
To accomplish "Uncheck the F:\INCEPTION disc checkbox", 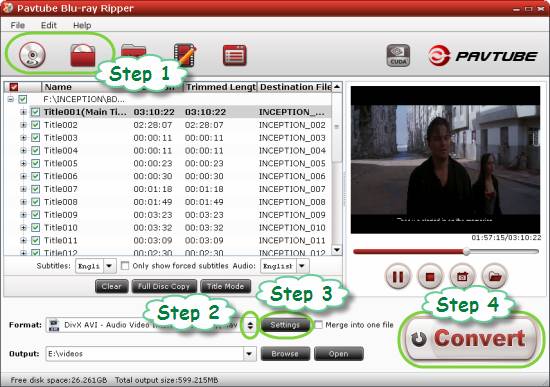I will tap(23, 99).
